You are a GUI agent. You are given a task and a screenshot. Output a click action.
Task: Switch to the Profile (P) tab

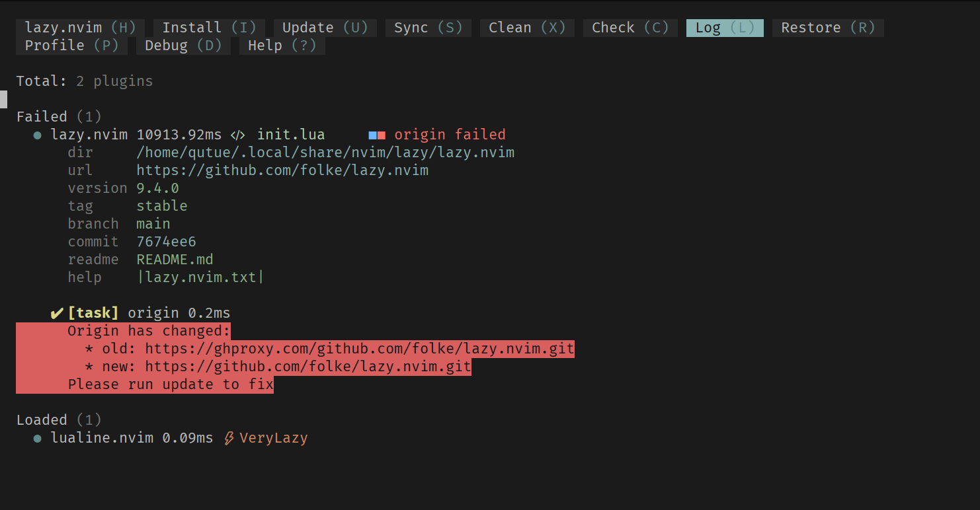[x=71, y=46]
